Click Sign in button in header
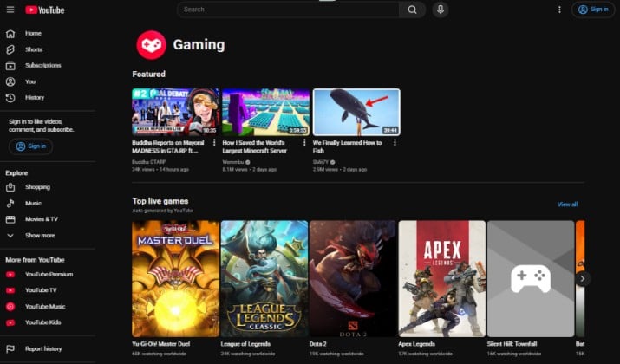This screenshot has width=620, height=364. tap(593, 10)
